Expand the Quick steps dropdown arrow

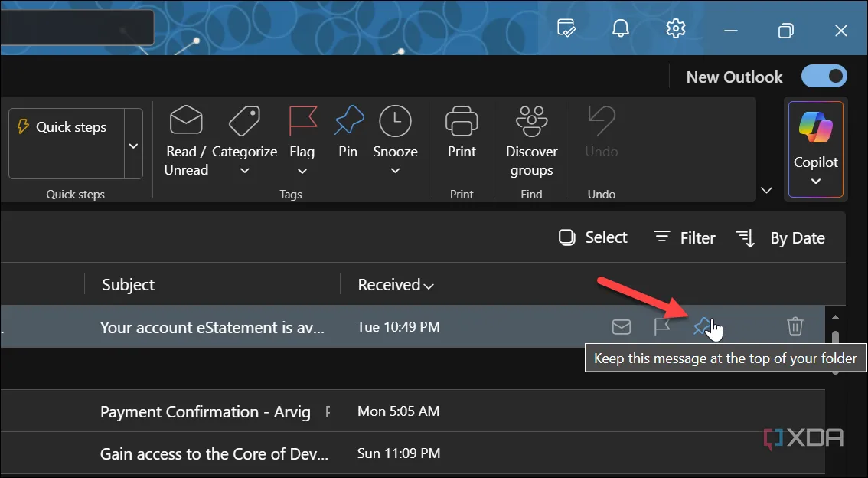133,146
